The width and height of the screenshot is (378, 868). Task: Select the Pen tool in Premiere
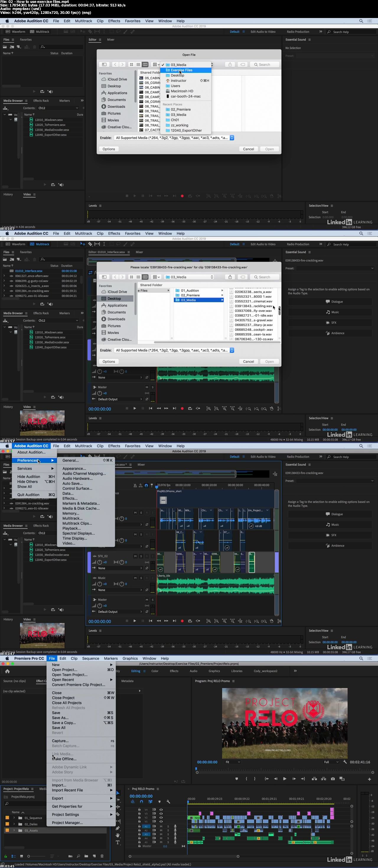pyautogui.click(x=118, y=828)
